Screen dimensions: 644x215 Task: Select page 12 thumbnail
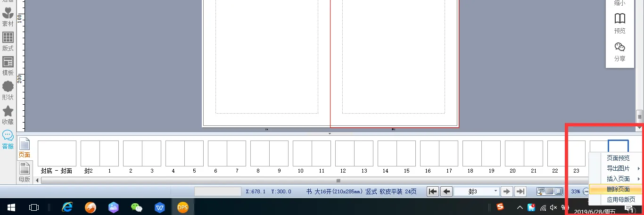coord(345,153)
